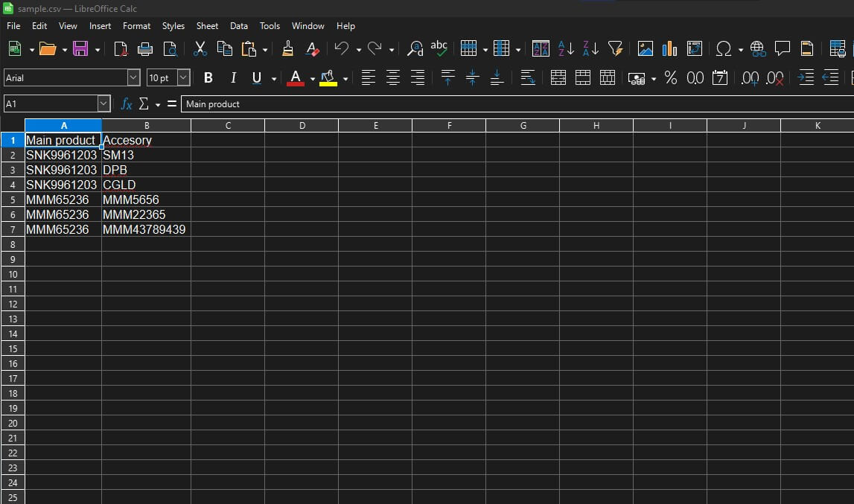Open the Find and Replace icon
The image size is (854, 504).
coord(415,49)
